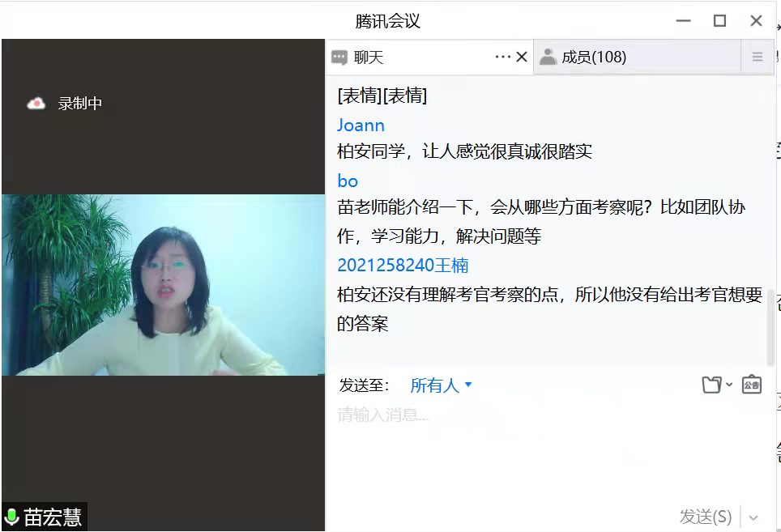Click the chat bubble icon on 聊天 tab
Viewport: 781px width, 532px height.
[339, 57]
